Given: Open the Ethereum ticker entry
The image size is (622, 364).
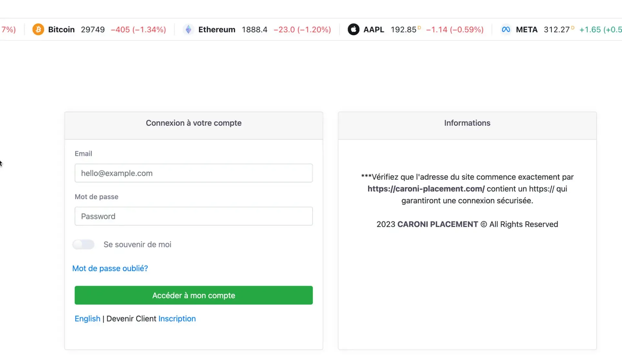Looking at the screenshot, I should pyautogui.click(x=217, y=29).
